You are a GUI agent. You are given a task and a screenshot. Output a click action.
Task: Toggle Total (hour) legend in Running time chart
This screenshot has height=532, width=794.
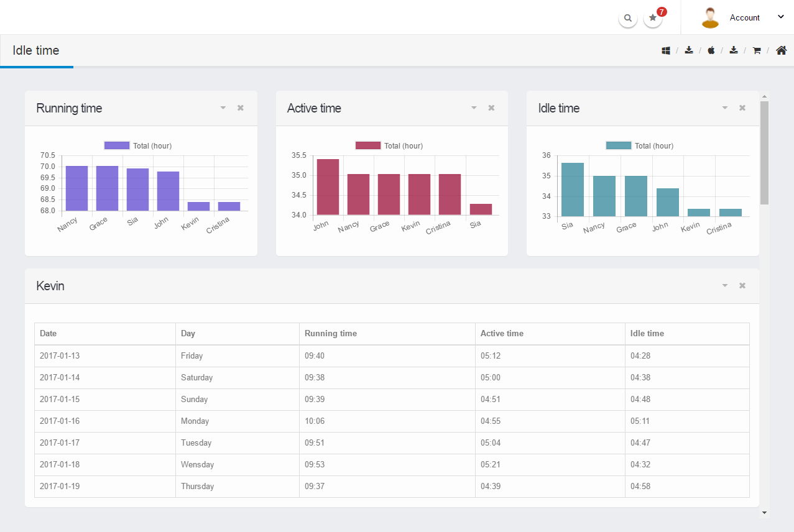click(x=137, y=145)
